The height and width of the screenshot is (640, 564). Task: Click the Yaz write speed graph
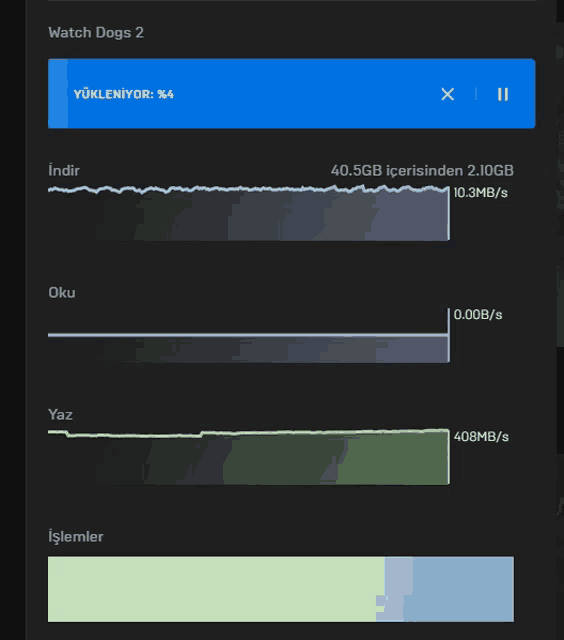[249, 457]
